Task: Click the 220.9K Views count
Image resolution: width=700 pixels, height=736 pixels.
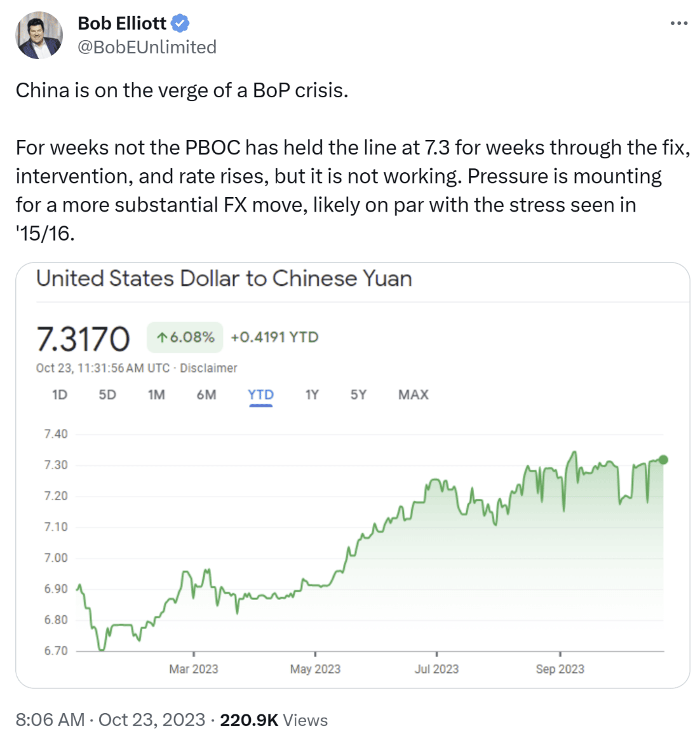Action: 274,719
